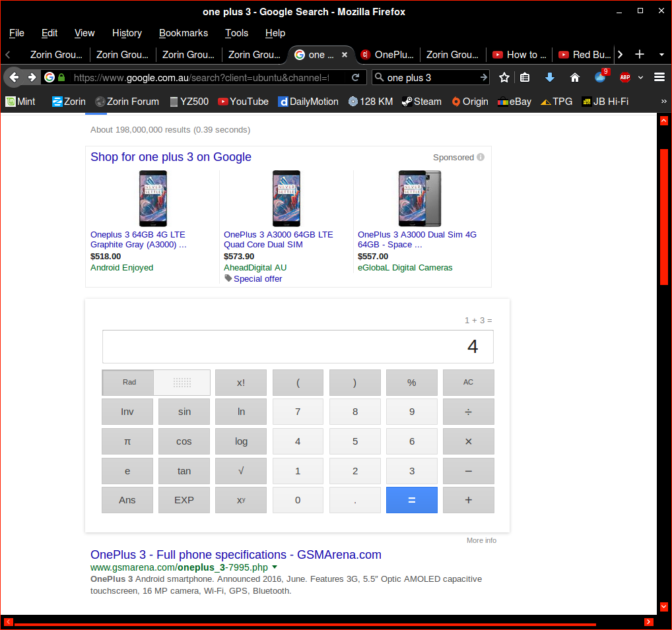Expand the GSMArena result options arrow

pyautogui.click(x=275, y=567)
